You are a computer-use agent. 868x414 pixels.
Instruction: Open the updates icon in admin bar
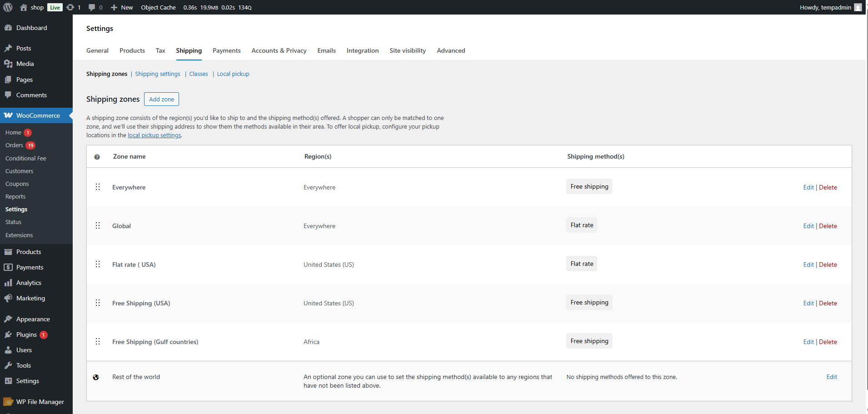pyautogui.click(x=70, y=7)
